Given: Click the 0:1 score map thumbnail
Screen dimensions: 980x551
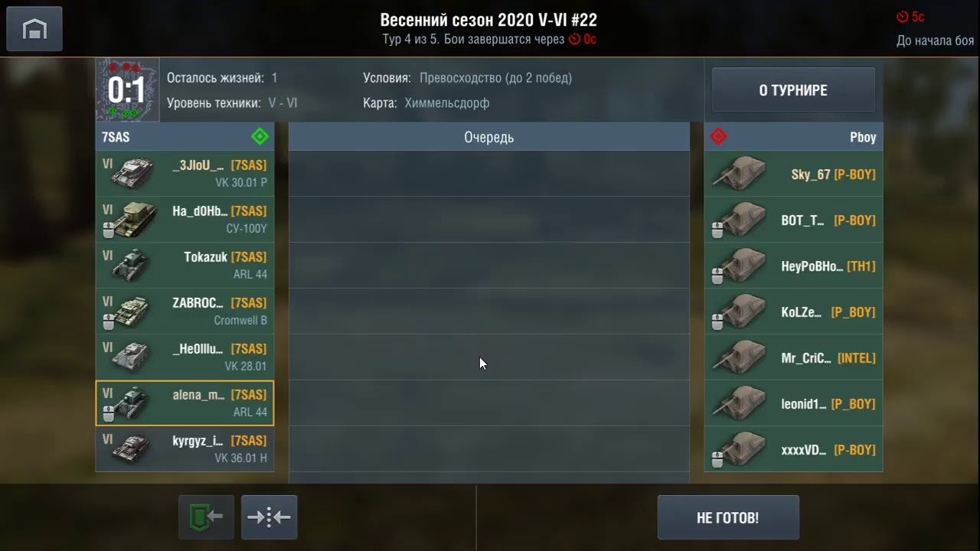Looking at the screenshot, I should coord(127,90).
